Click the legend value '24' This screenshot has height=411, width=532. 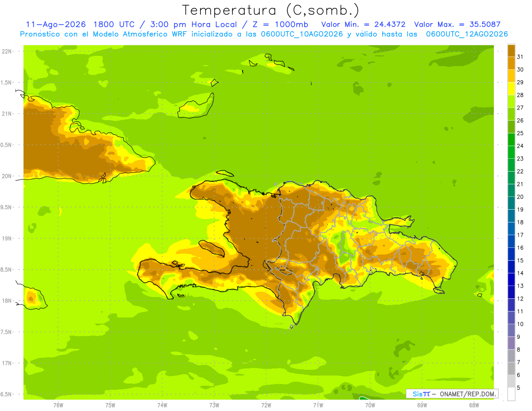(x=520, y=146)
